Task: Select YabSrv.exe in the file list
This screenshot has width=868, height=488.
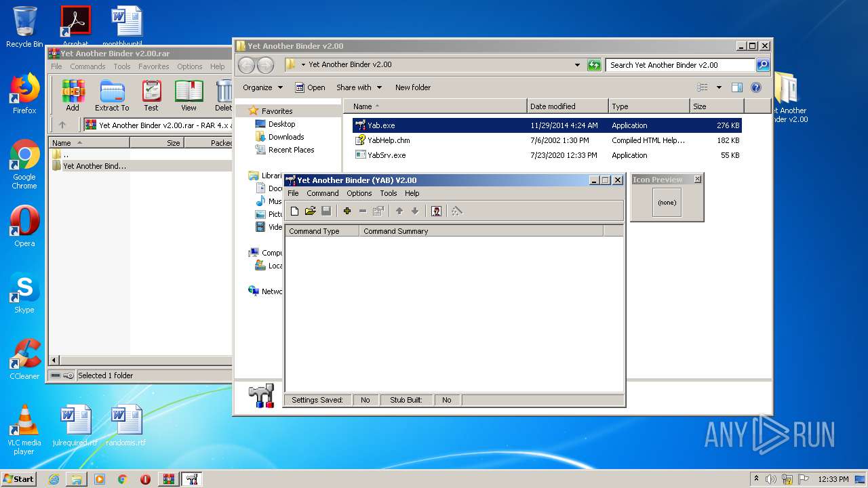Action: coord(547,155)
